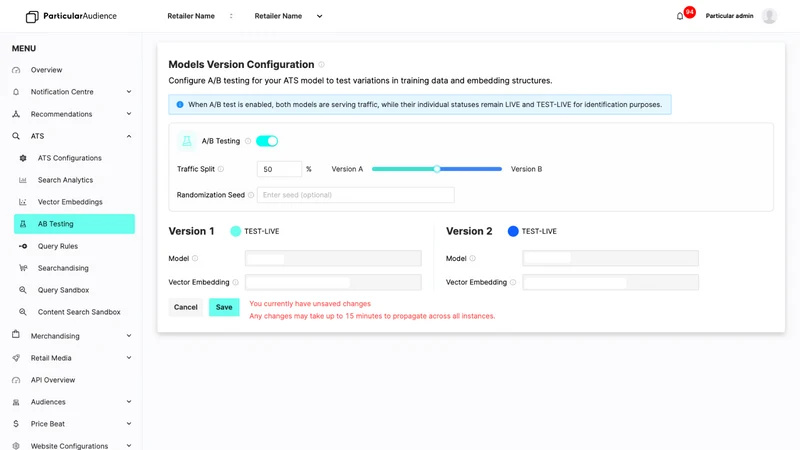
Task: Click the Website Configurations gear icon
Action: [x=16, y=446]
